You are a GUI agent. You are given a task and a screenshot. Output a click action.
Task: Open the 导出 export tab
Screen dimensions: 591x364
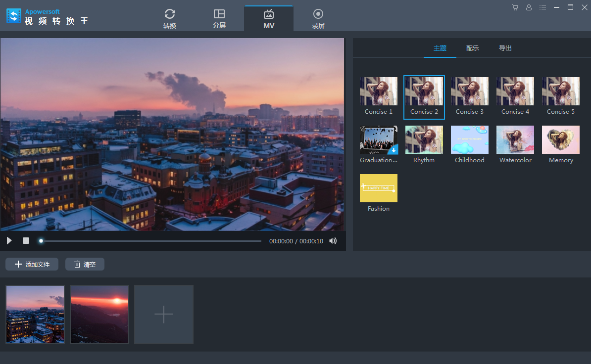[x=505, y=48]
